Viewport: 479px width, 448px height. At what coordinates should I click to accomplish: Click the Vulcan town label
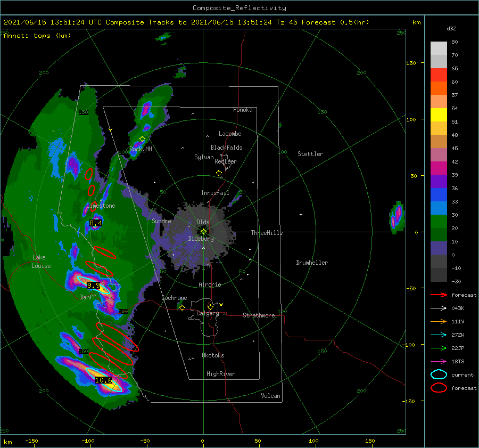click(270, 395)
